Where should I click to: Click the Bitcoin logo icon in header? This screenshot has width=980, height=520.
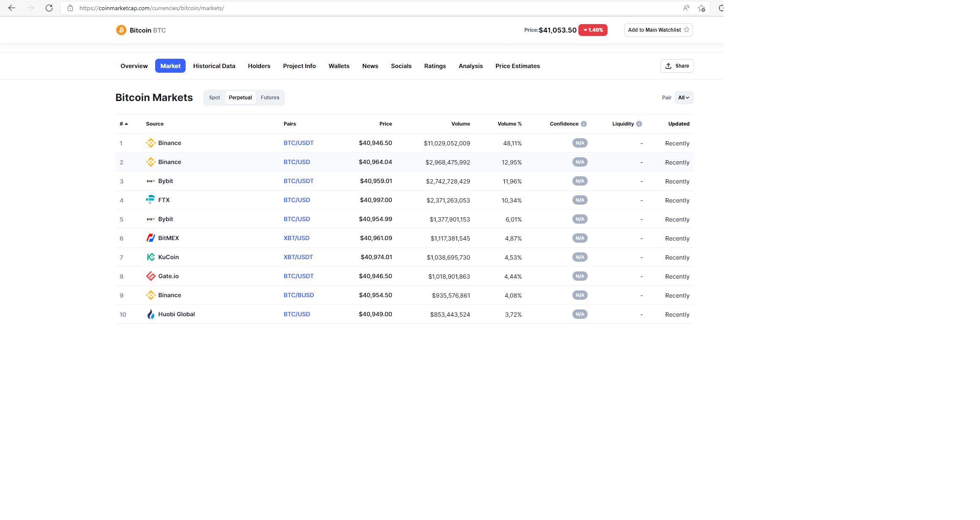121,30
